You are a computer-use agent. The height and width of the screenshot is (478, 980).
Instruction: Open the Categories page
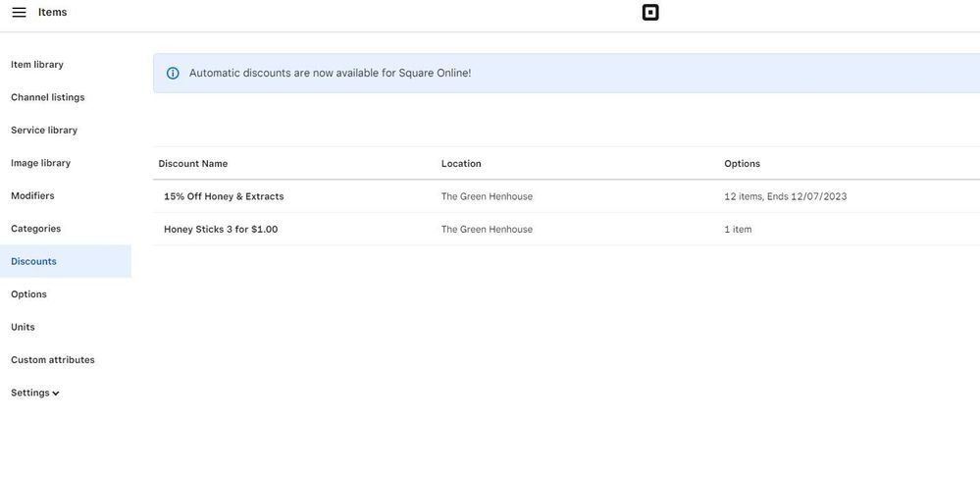[x=35, y=229]
